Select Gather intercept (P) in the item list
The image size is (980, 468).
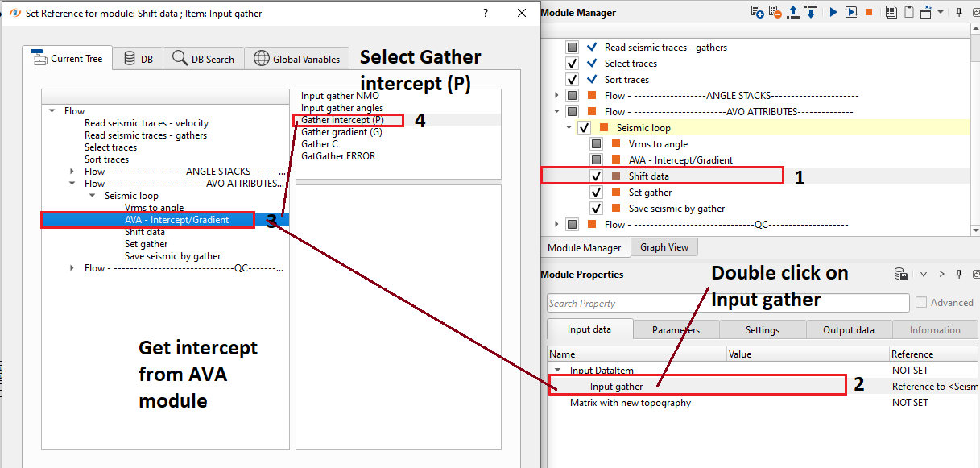coord(342,120)
